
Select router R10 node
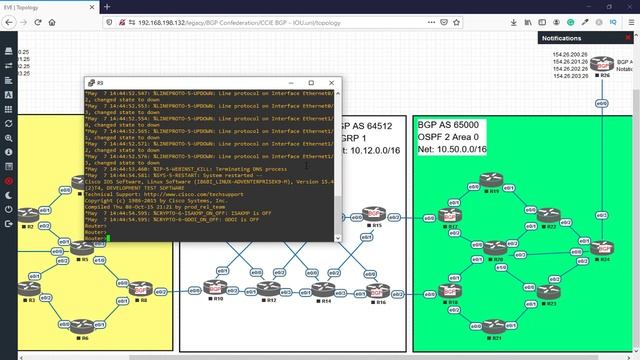click(x=215, y=288)
